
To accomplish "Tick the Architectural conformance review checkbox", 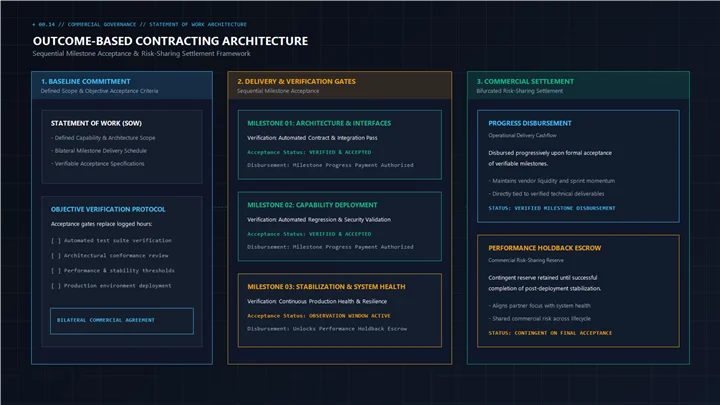I will tap(56, 256).
